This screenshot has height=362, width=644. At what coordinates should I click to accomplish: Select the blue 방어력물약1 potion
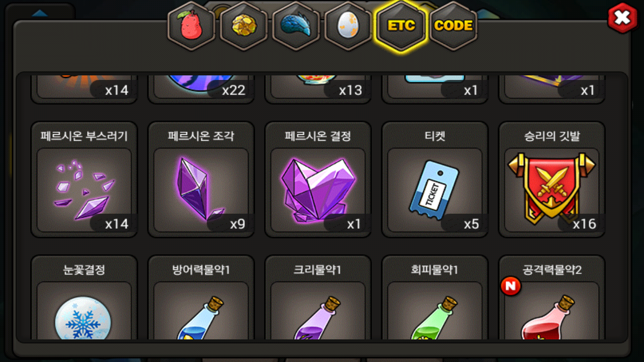pyautogui.click(x=201, y=298)
